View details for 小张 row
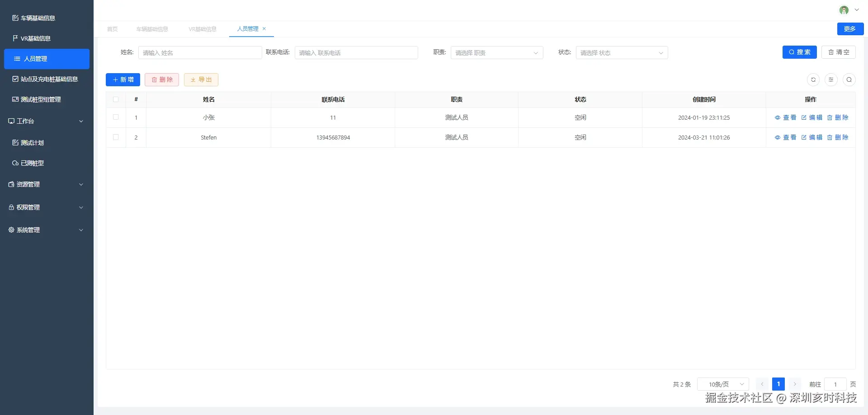The width and height of the screenshot is (868, 415). coord(785,117)
